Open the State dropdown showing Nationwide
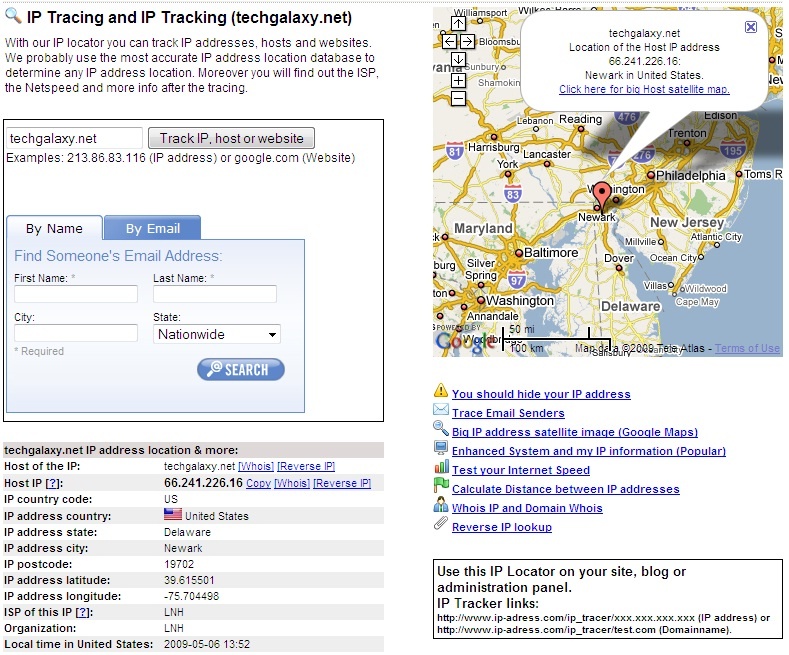This screenshot has height=655, width=789. [217, 335]
